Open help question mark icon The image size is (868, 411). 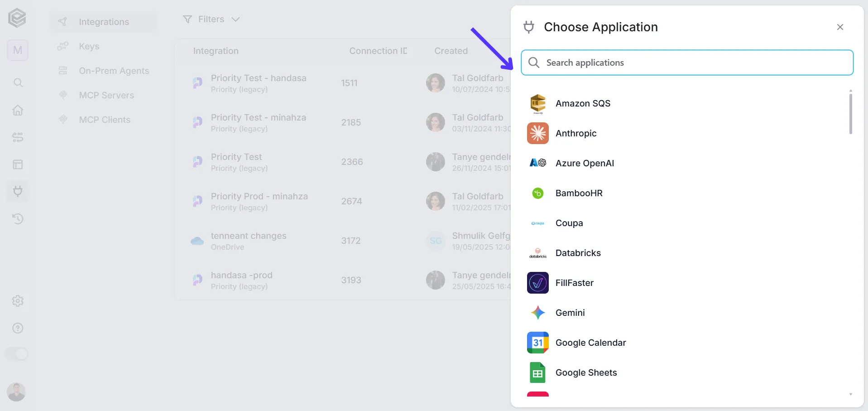(18, 328)
